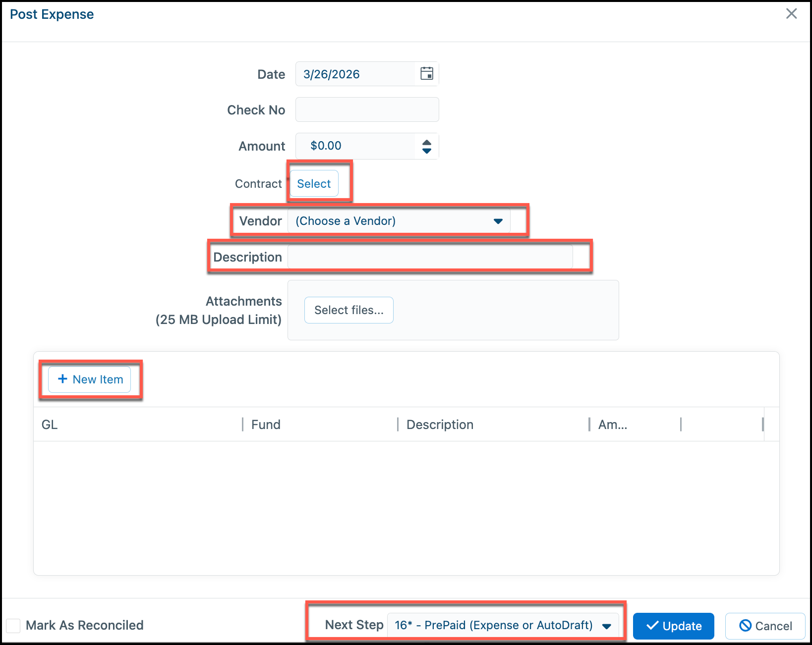
Task: Click the Cancel button
Action: pos(765,626)
